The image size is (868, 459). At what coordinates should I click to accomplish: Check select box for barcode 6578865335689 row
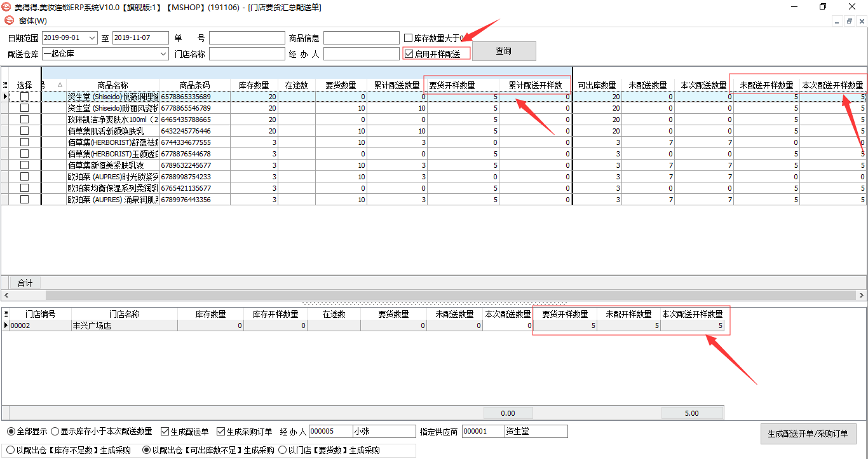pyautogui.click(x=25, y=97)
